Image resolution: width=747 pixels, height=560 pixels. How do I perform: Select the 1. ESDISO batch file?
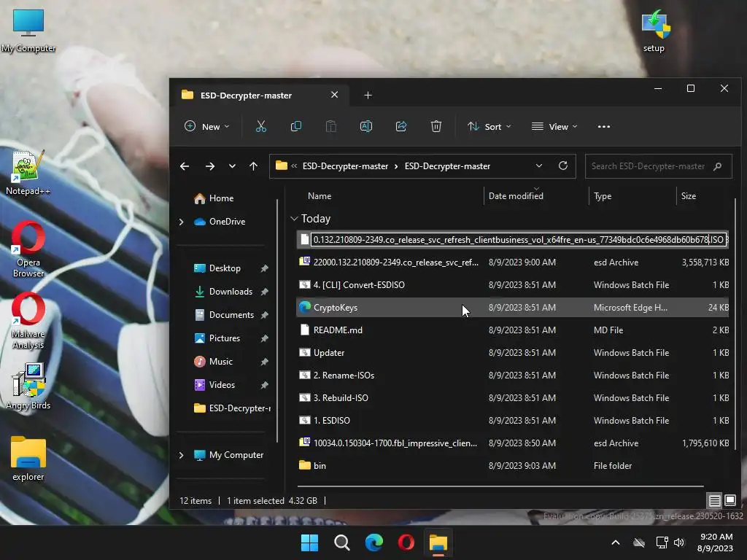pyautogui.click(x=513, y=421)
